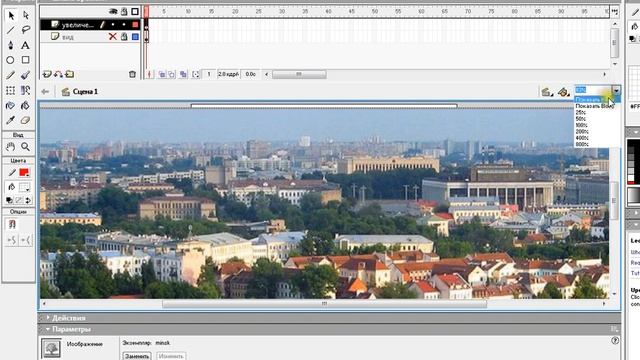Select the Zoom magnifier tool
Image resolution: width=640 pixels, height=360 pixels.
coord(25,147)
